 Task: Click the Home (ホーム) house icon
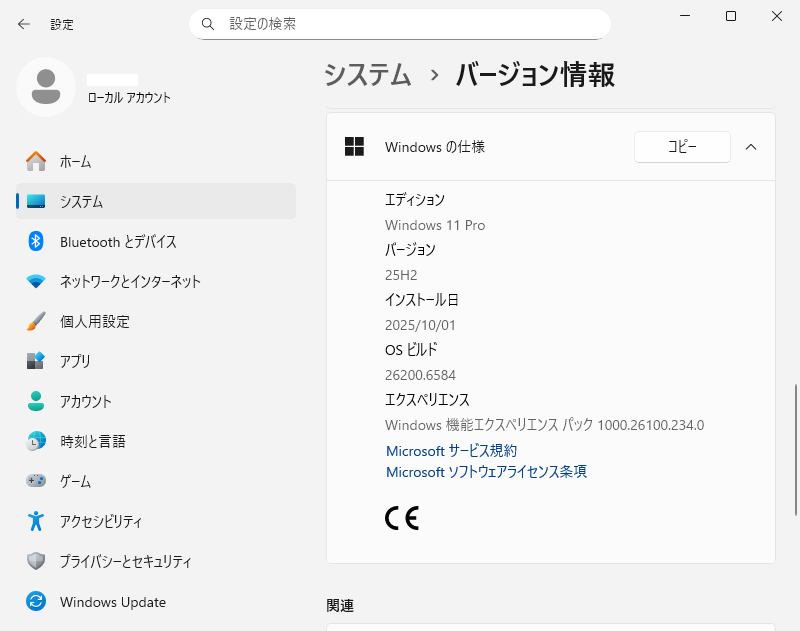36,161
